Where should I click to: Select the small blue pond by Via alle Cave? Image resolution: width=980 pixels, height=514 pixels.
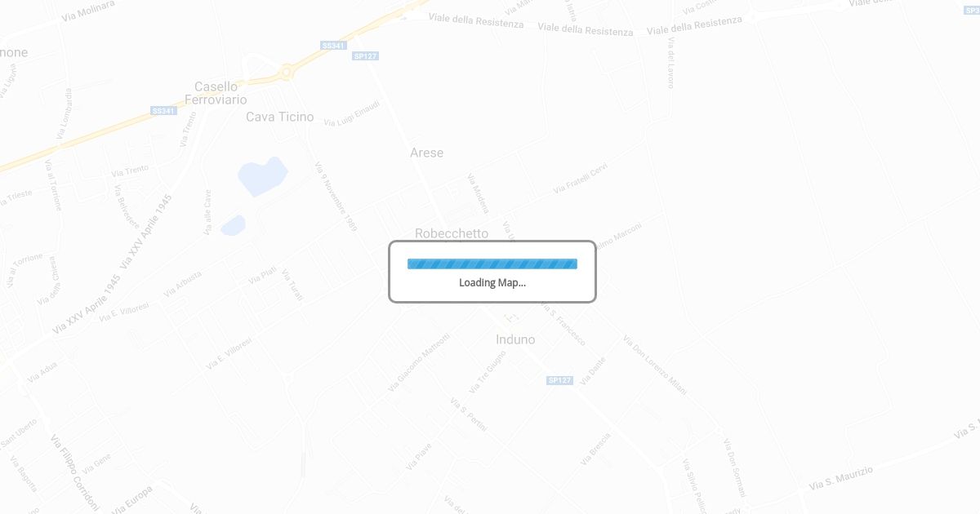click(x=234, y=225)
